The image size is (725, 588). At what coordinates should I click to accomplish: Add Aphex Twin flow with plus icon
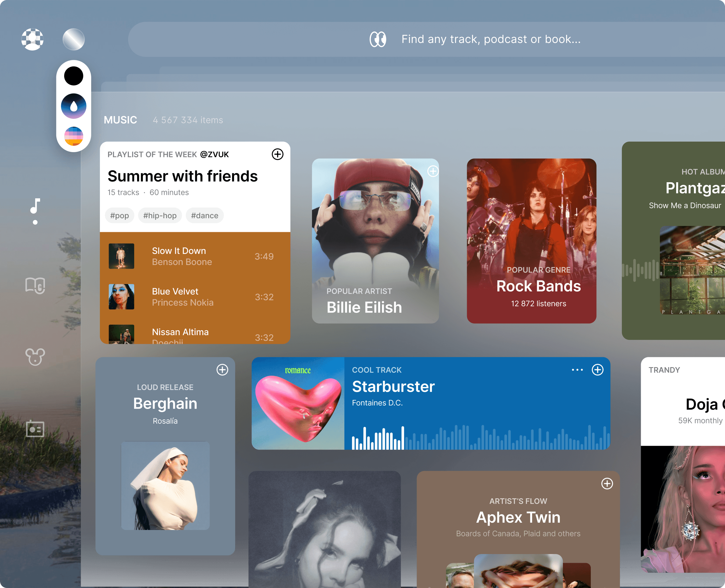pyautogui.click(x=607, y=484)
